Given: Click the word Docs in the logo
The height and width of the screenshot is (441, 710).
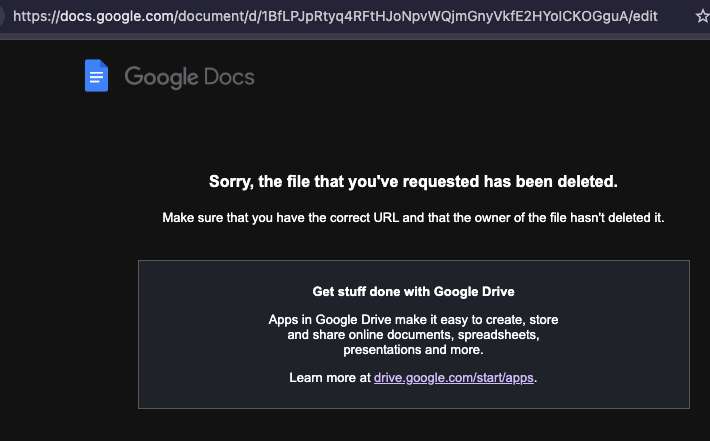Looking at the screenshot, I should 228,77.
